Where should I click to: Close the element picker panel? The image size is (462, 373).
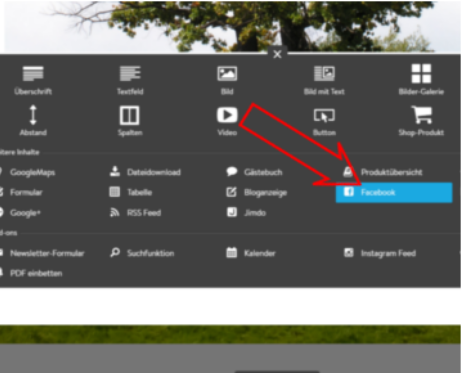[x=277, y=54]
